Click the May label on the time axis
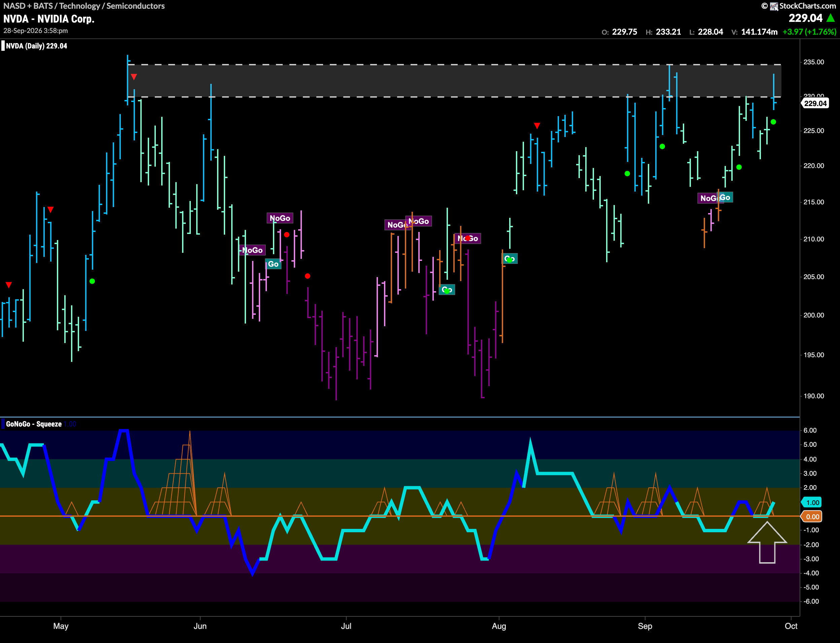The width and height of the screenshot is (840, 643). (61, 626)
